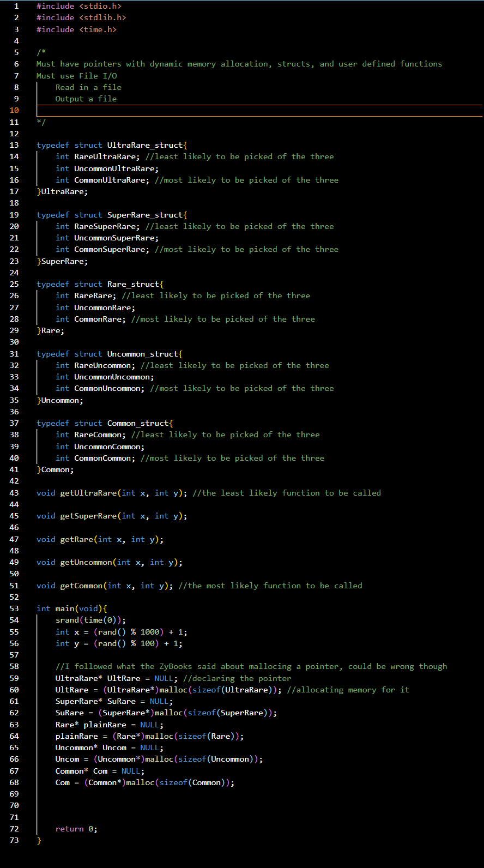The image size is (484, 868).
Task: Click the getSuperRare function prototype
Action: pos(112,516)
